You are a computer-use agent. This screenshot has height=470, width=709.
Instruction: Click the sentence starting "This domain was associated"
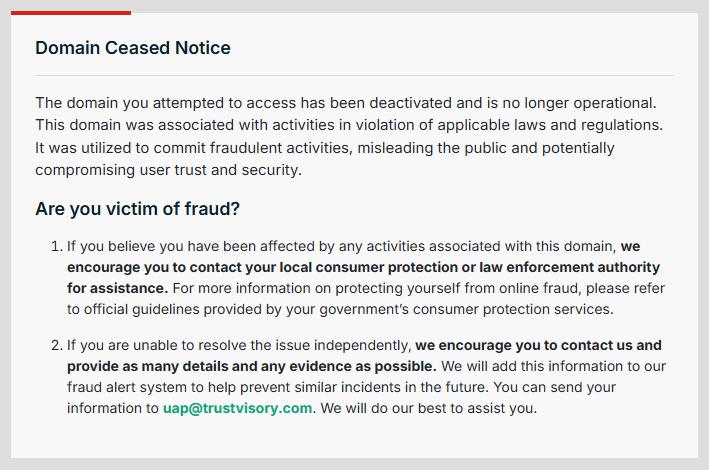[x=349, y=125]
